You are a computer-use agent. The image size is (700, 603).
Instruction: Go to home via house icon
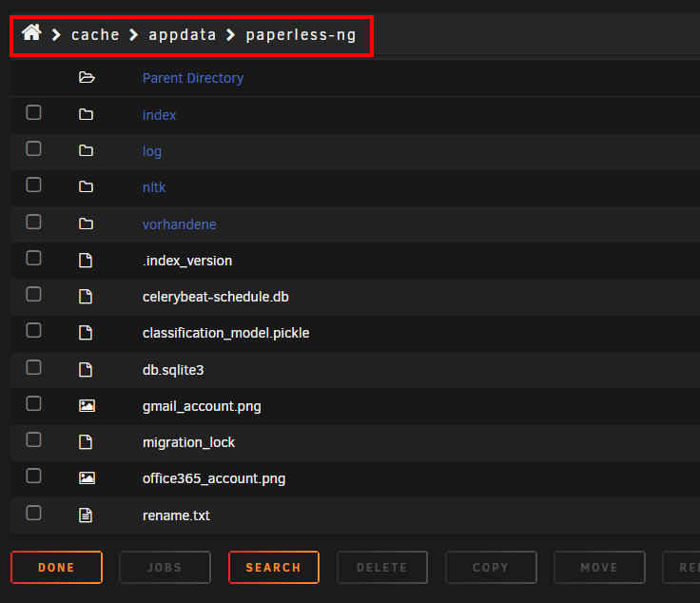click(x=31, y=33)
